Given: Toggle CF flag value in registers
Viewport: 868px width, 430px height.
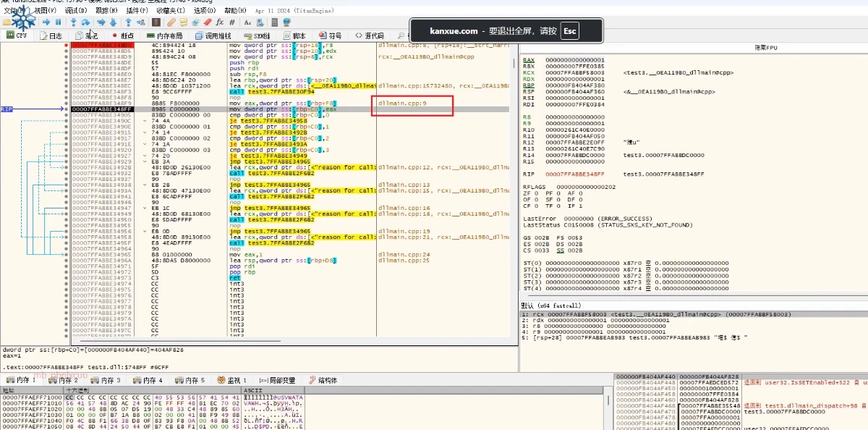Looking at the screenshot, I should click(536, 206).
